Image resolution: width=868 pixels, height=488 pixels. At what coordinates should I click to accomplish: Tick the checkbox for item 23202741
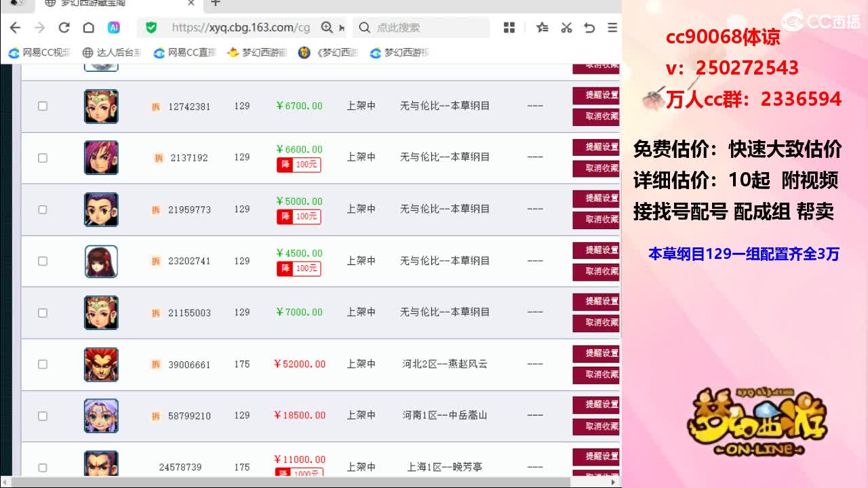point(43,261)
